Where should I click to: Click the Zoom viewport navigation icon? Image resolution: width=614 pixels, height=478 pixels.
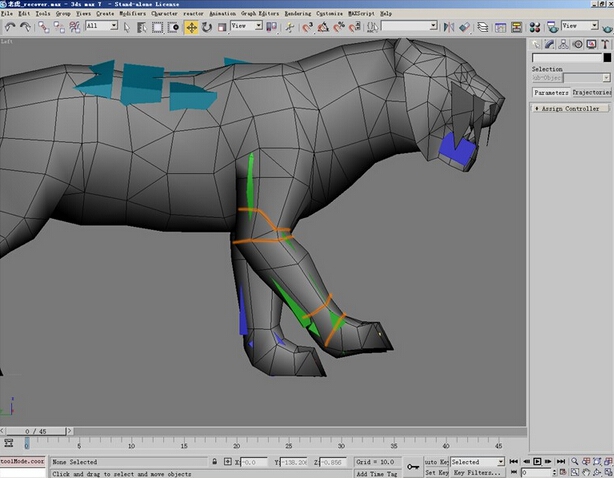[574, 461]
